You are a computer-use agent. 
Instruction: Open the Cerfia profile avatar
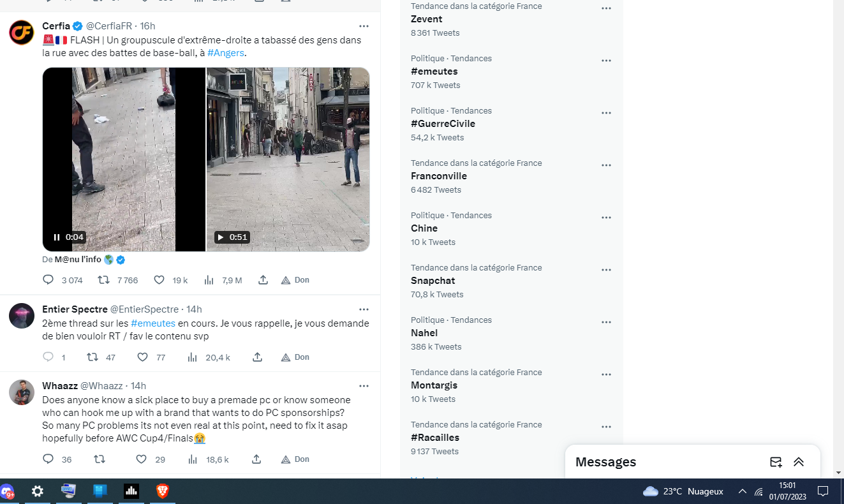tap(22, 33)
